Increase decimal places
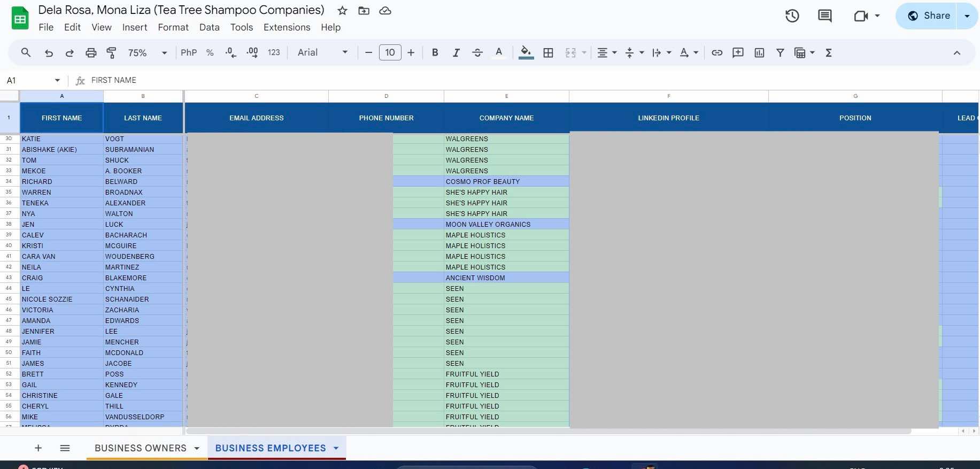 (x=252, y=52)
